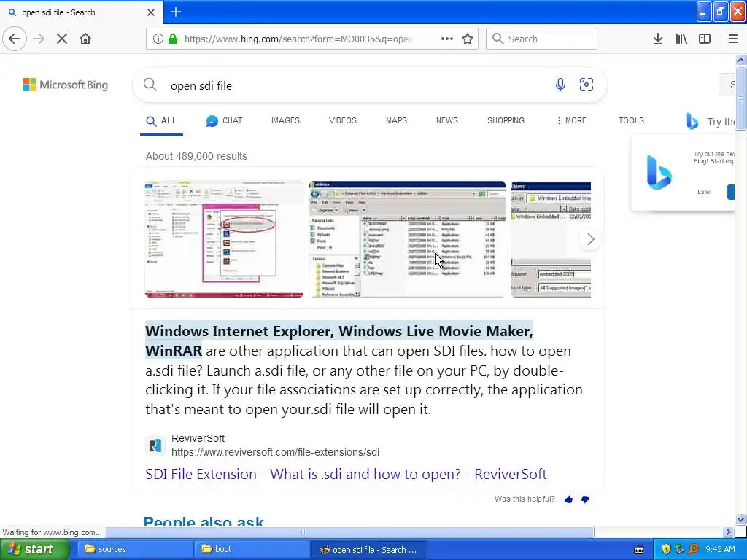
Task: Click the thumbs up helpful icon
Action: click(568, 499)
